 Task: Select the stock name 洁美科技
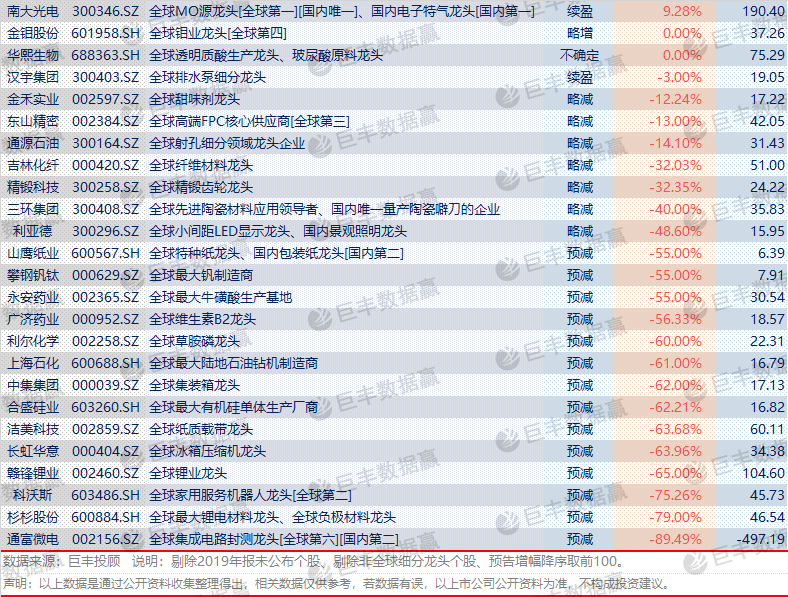pyautogui.click(x=33, y=429)
